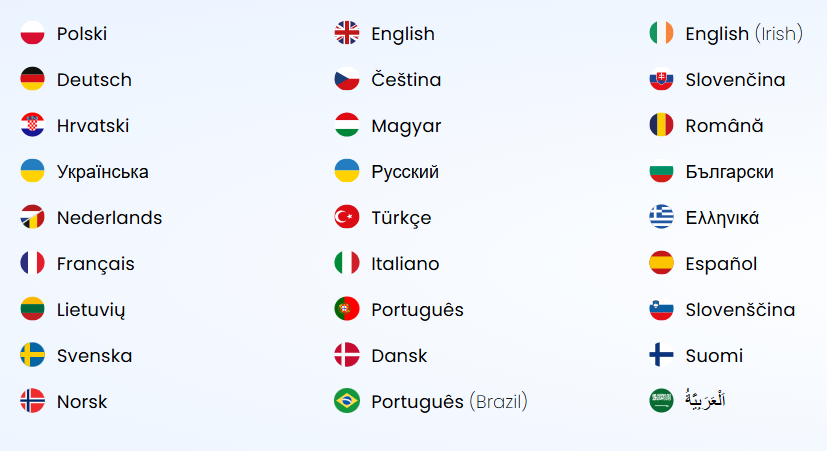The image size is (827, 451).
Task: Choose the Turkish flag icon
Action: (347, 217)
